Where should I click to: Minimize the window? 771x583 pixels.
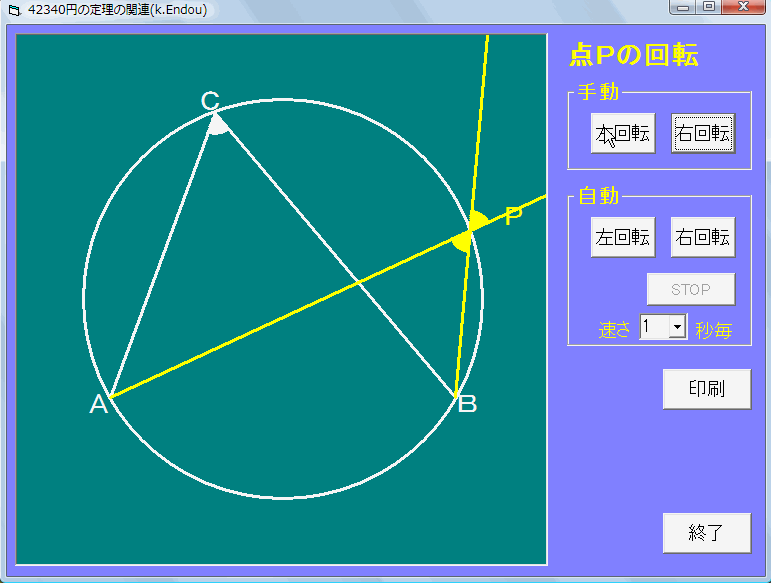(x=682, y=7)
